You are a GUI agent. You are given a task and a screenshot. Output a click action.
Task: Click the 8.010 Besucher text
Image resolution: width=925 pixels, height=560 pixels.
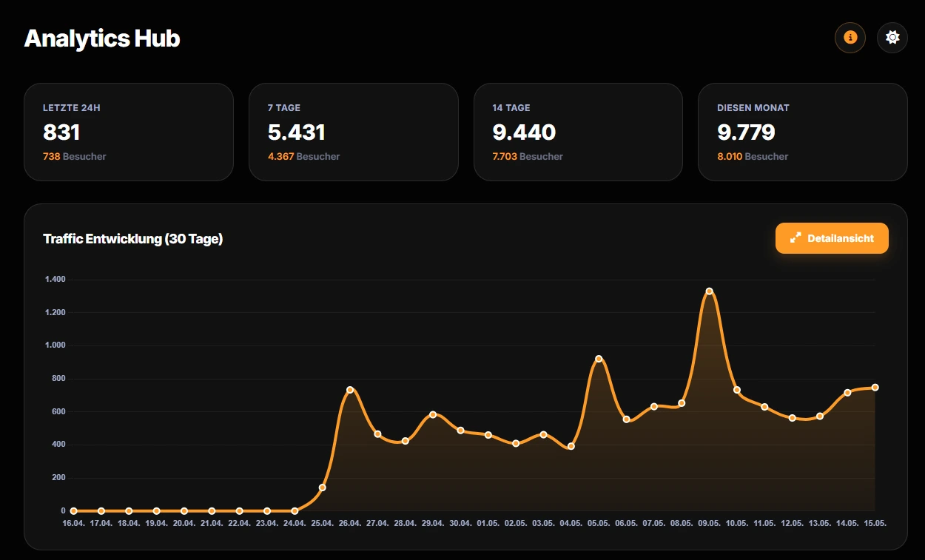click(753, 157)
